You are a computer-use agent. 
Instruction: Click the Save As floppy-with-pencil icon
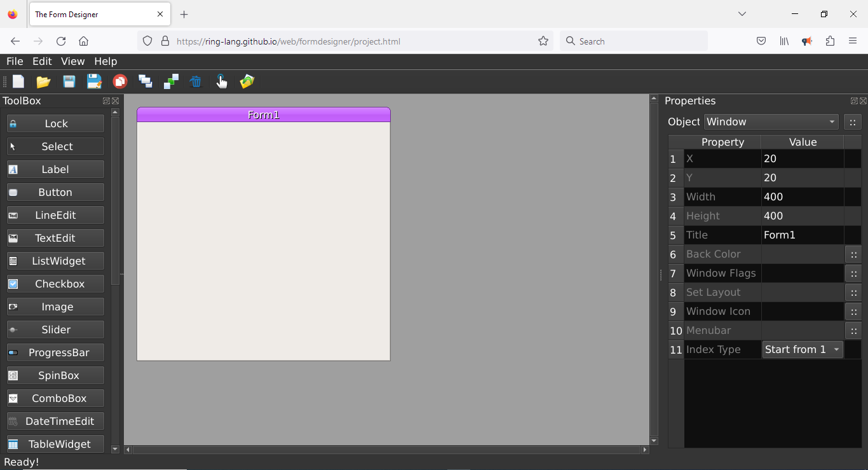point(94,81)
